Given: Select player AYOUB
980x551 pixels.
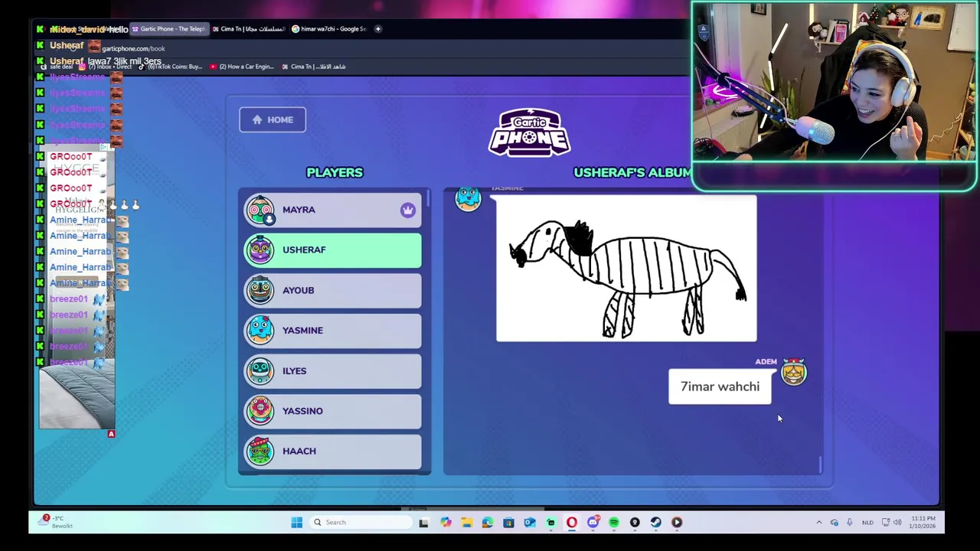Looking at the screenshot, I should [333, 290].
